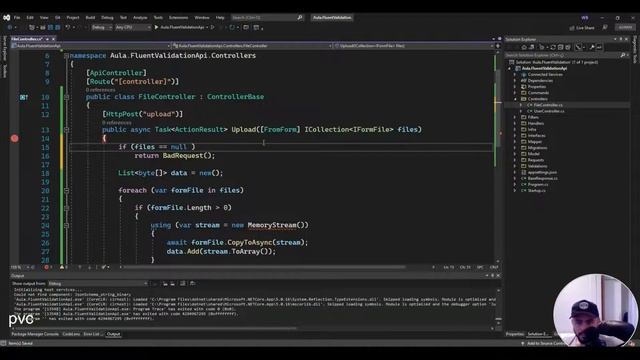Expand the Dependencies node
Viewport: 640px width, 360px height.
pos(515,81)
